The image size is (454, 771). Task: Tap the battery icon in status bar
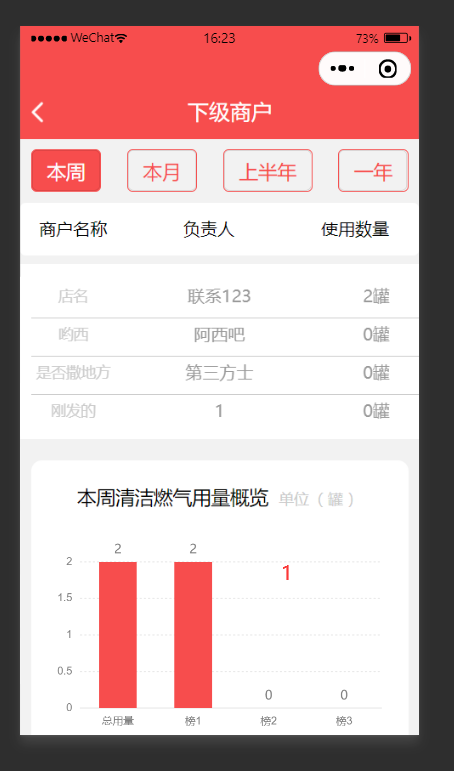pyautogui.click(x=397, y=38)
